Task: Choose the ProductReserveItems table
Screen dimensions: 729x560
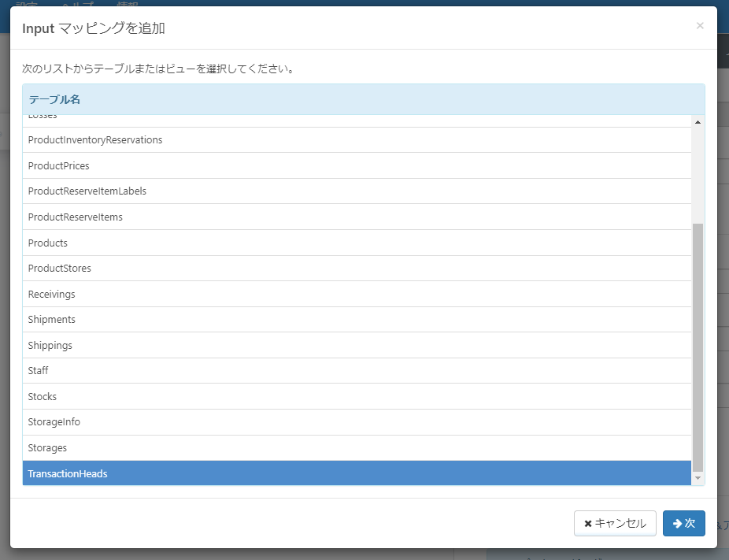Action: pos(357,217)
